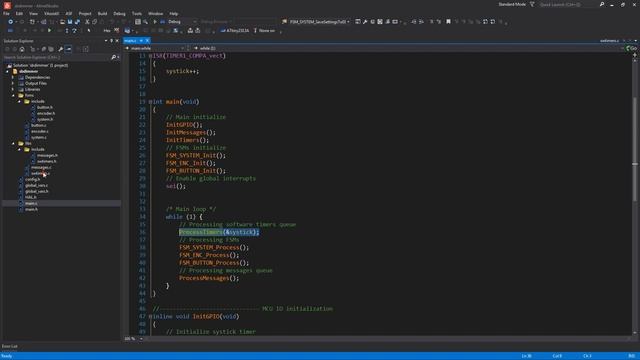Open the File menu
640x360 pixels.
[7, 13]
